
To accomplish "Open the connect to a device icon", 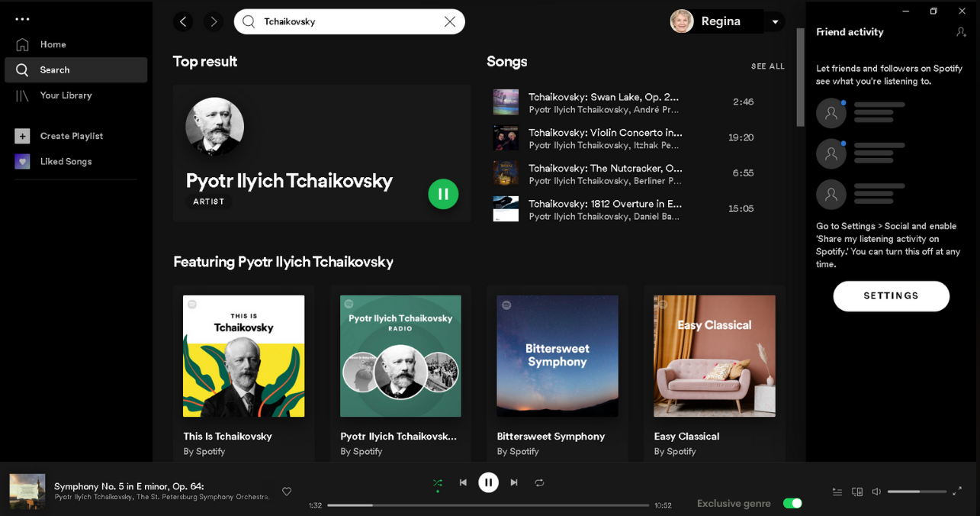I will tap(857, 492).
